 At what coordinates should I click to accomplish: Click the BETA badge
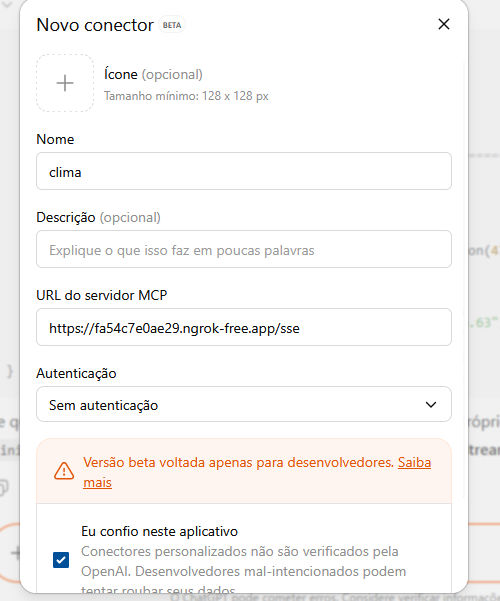click(172, 25)
